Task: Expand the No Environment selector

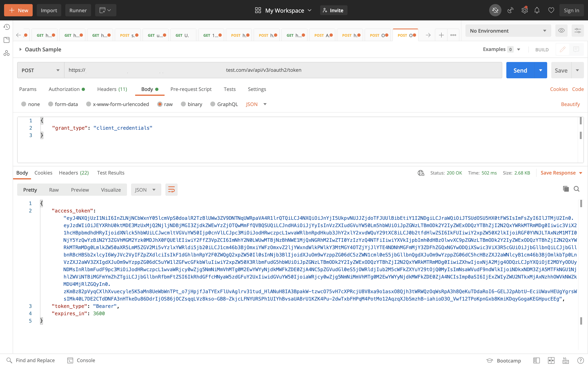Action: tap(508, 31)
